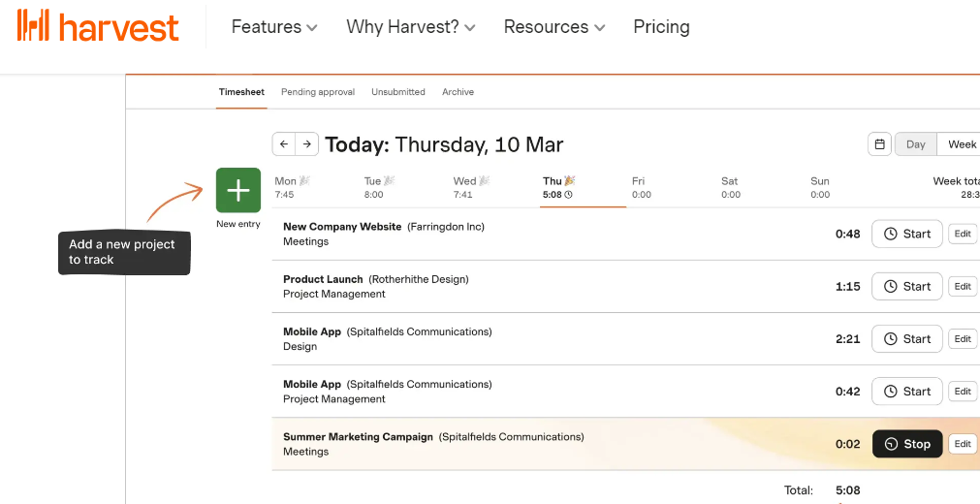The height and width of the screenshot is (504, 980).
Task: Select the Week view toggle
Action: [959, 144]
